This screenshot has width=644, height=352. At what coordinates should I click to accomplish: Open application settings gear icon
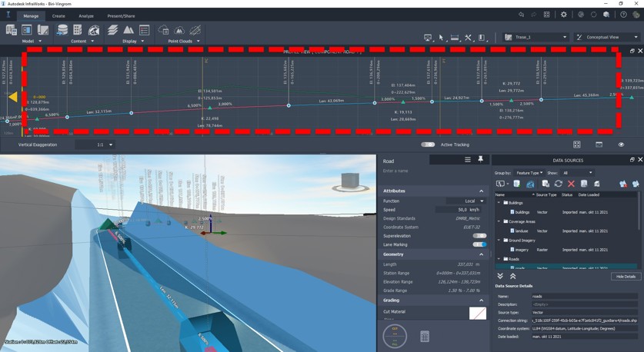[x=563, y=15]
